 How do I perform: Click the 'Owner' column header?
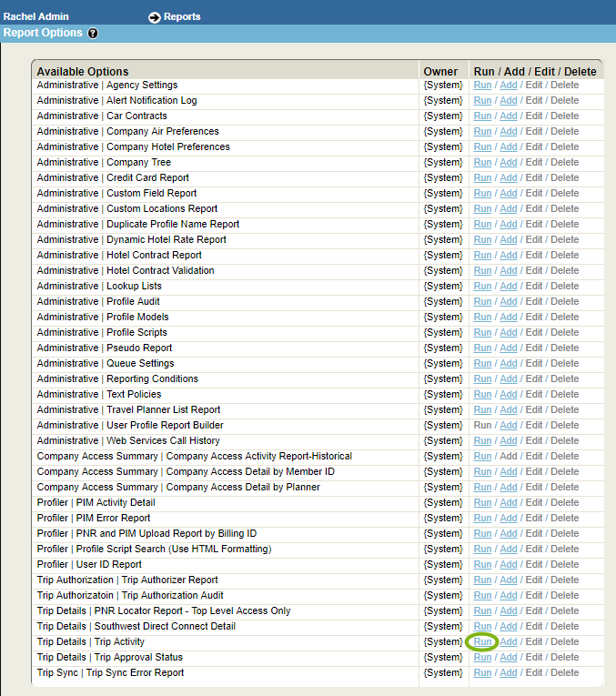(440, 72)
